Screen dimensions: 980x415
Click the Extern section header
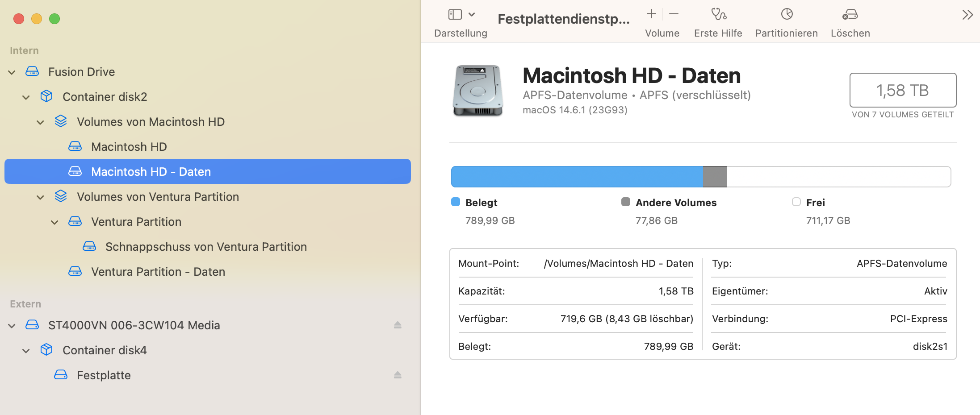[x=25, y=304]
